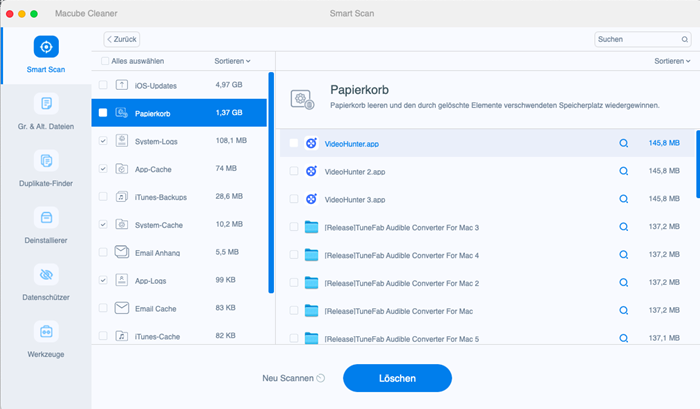Tick the Alles auswählen checkbox
700x409 pixels.
(105, 61)
